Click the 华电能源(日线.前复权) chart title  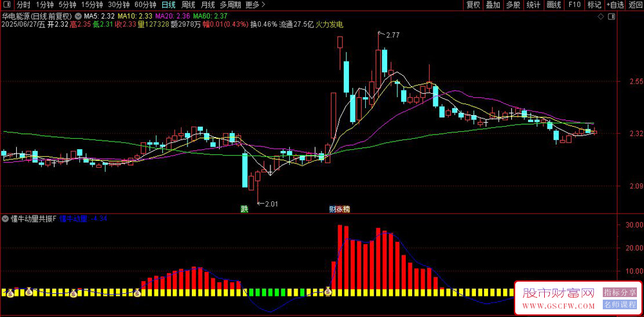37,16
